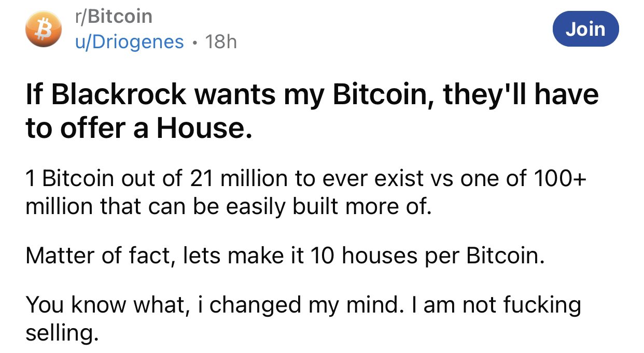The width and height of the screenshot is (644, 353).
Task: Click the "You know what" final paragraph
Action: (303, 318)
